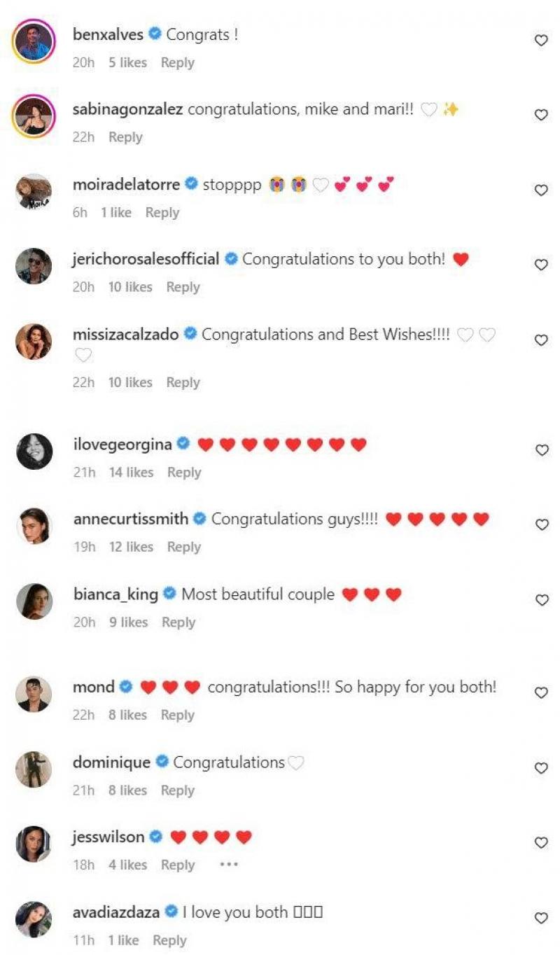Reply to benxalves' comment
560x955 pixels.
tap(177, 62)
